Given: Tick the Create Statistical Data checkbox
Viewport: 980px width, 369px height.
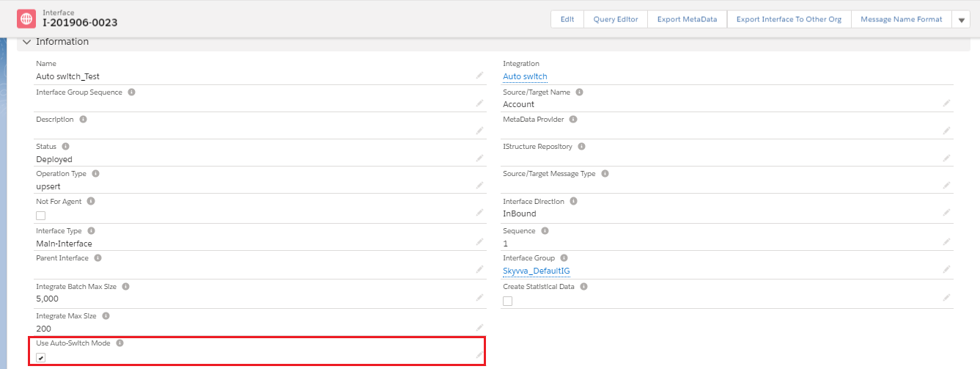Looking at the screenshot, I should pyautogui.click(x=508, y=301).
